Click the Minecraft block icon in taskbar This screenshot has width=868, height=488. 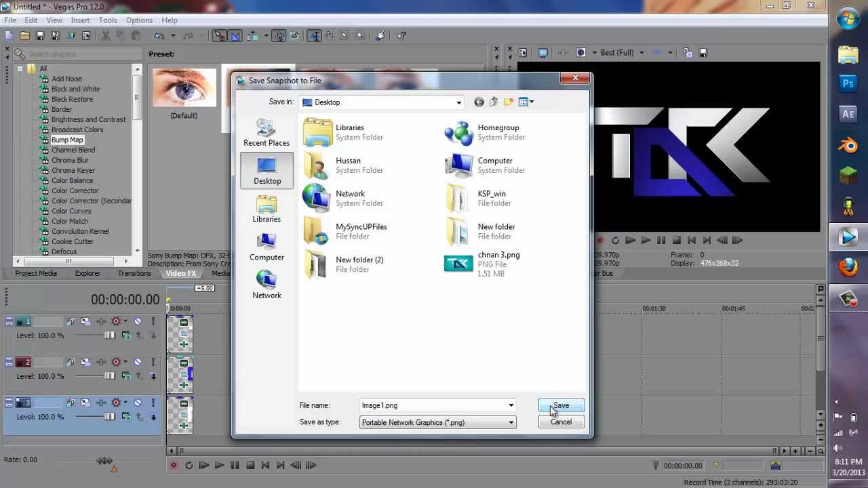[848, 176]
